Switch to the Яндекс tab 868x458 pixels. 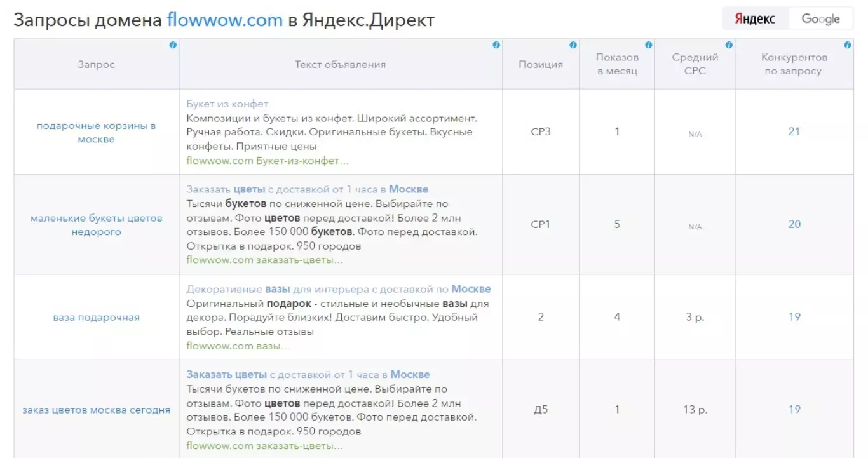(x=755, y=18)
